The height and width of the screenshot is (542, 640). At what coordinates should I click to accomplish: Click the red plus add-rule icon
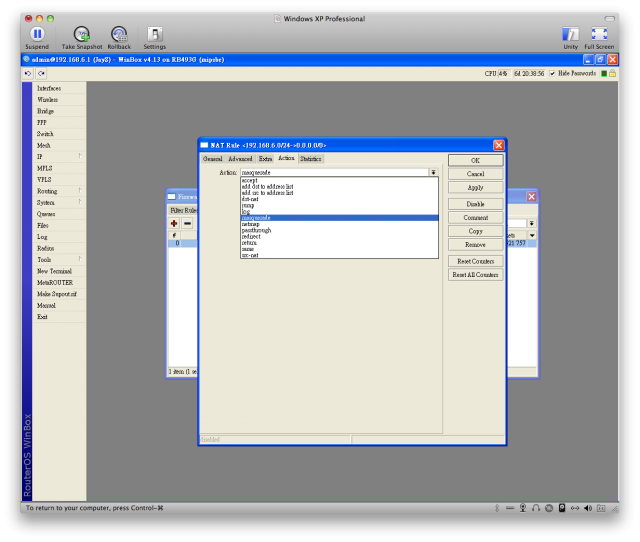pos(174,223)
